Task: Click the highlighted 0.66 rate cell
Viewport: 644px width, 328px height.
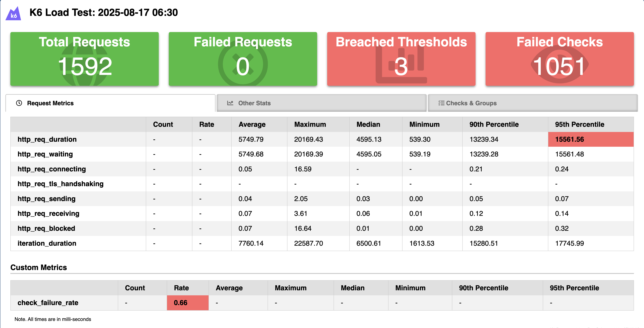Action: pyautogui.click(x=188, y=303)
